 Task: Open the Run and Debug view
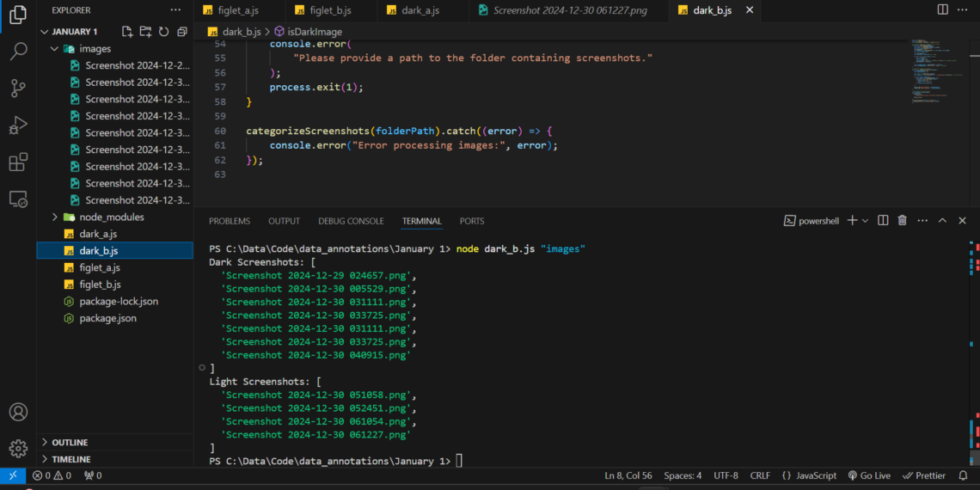(x=18, y=125)
